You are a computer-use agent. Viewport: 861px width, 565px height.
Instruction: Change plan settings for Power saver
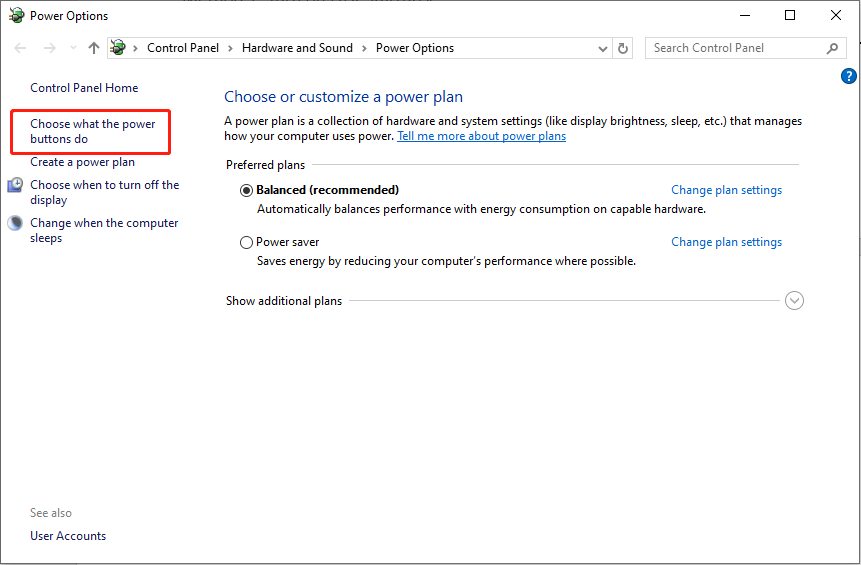726,242
